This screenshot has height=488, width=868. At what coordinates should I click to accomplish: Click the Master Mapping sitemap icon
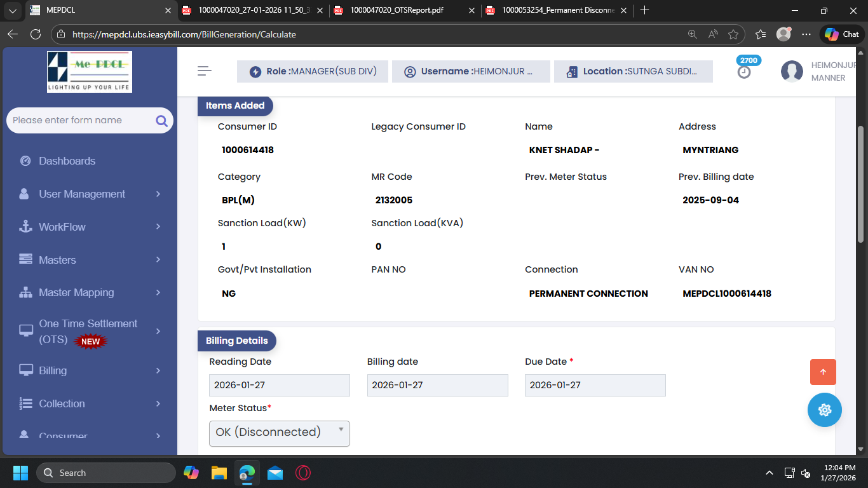tap(25, 292)
